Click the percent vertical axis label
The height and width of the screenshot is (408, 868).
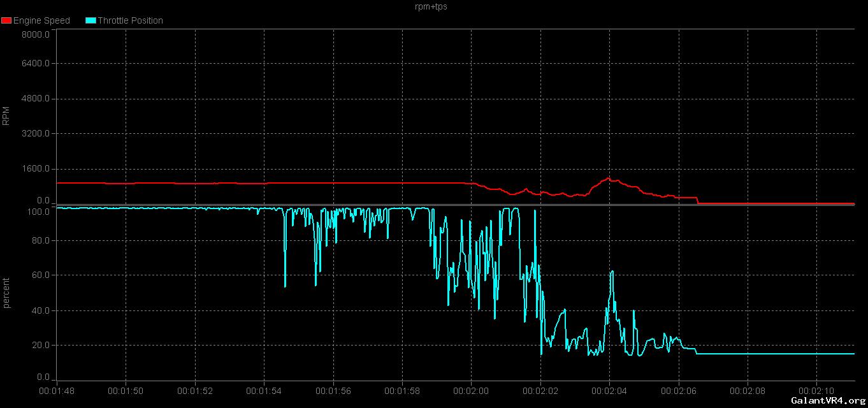[x=6, y=293]
